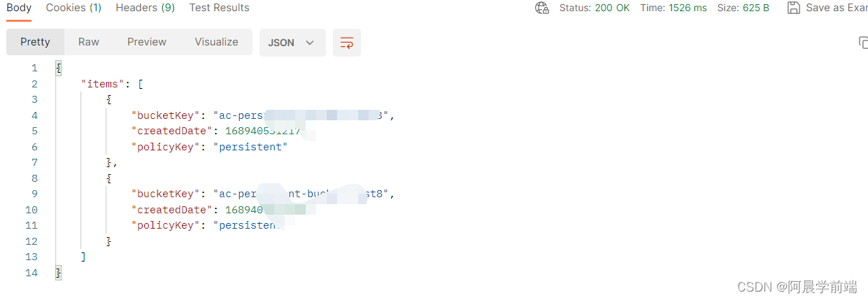This screenshot has height=300, width=868.
Task: Switch to the Test Results tab
Action: [219, 8]
